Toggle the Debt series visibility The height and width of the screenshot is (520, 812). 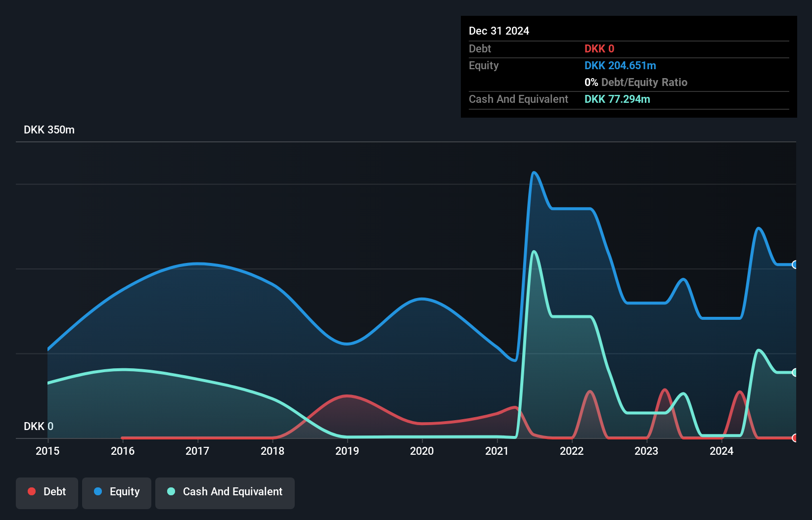pos(47,491)
